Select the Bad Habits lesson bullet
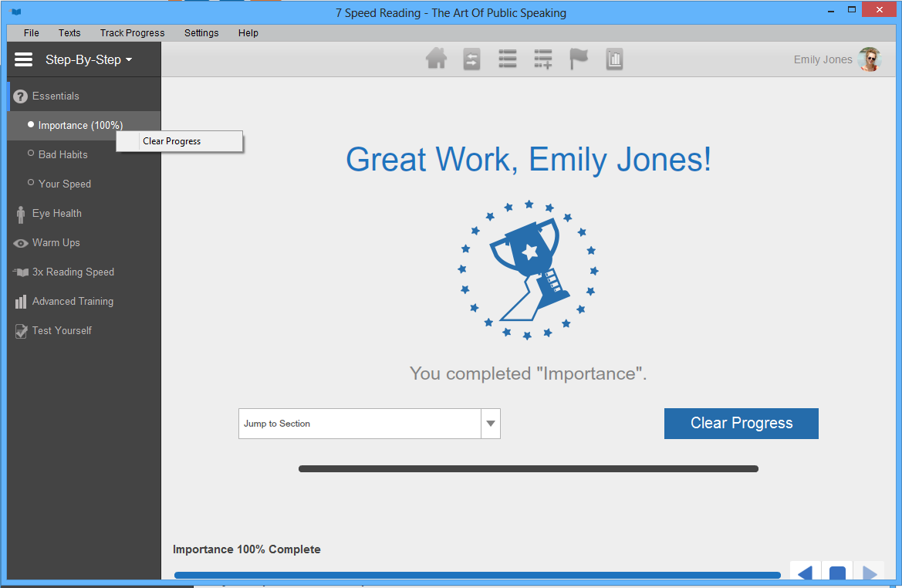This screenshot has width=902, height=588. pos(31,154)
